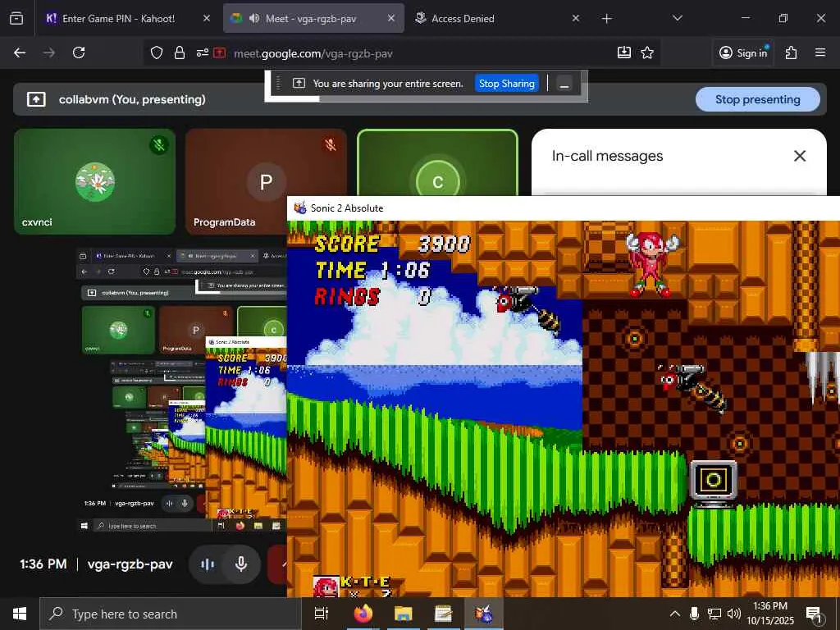Close the Kahoot tab
The image size is (840, 630).
[x=206, y=18]
